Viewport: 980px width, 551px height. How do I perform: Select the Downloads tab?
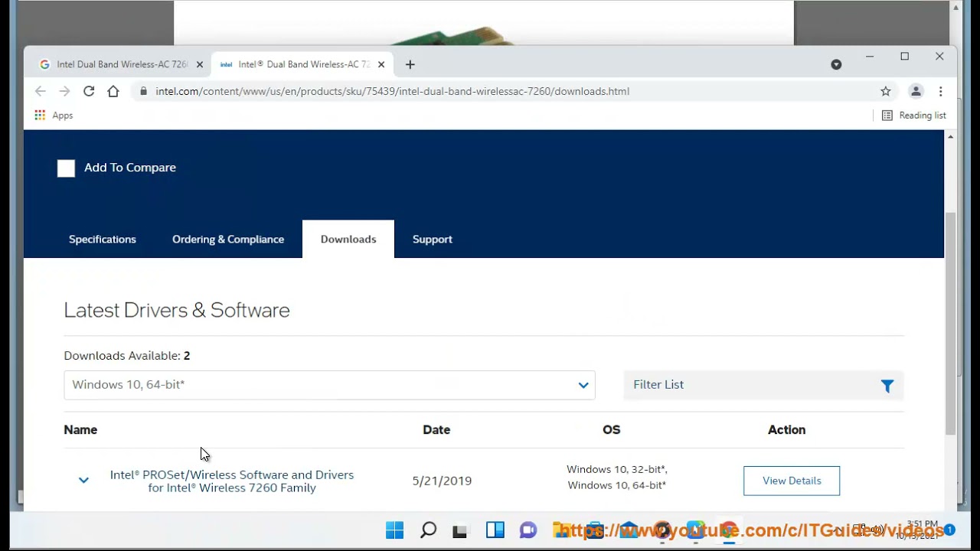point(348,240)
